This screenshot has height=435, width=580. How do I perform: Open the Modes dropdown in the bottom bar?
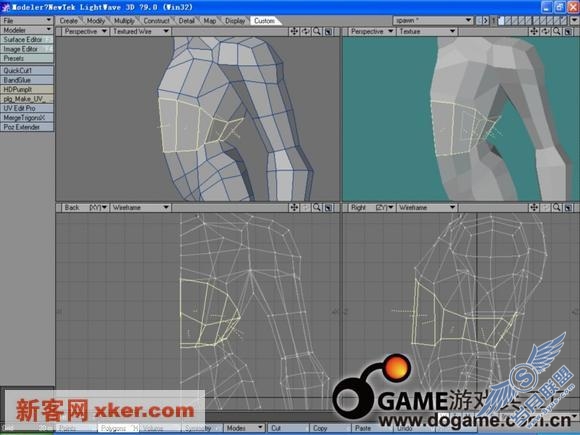click(x=244, y=428)
